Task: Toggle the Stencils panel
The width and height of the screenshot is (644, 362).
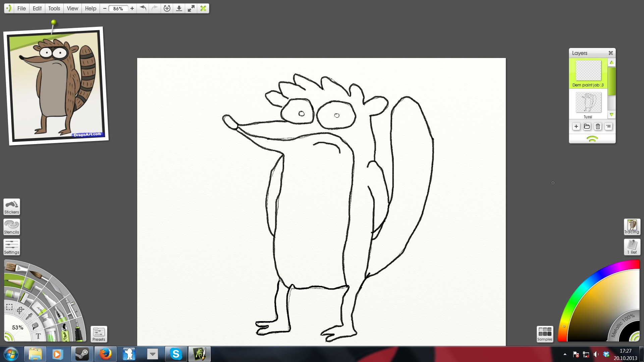Action: click(12, 227)
